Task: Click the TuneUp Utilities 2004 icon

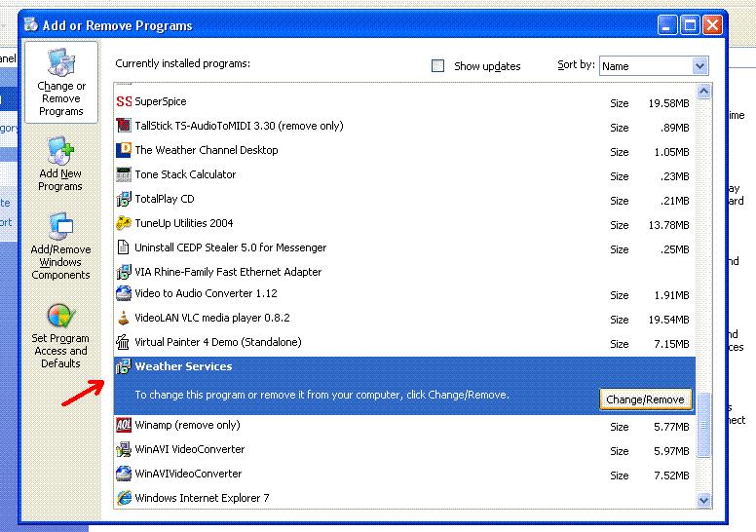Action: (x=124, y=223)
